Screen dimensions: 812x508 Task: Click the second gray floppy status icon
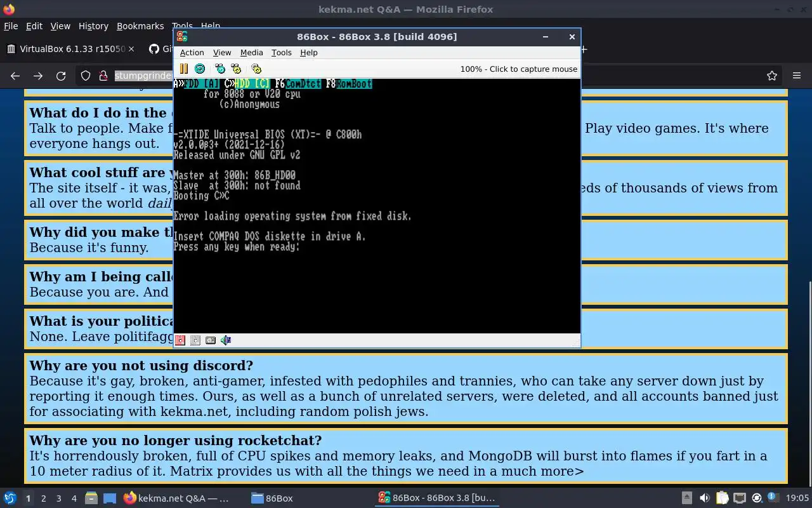click(195, 340)
